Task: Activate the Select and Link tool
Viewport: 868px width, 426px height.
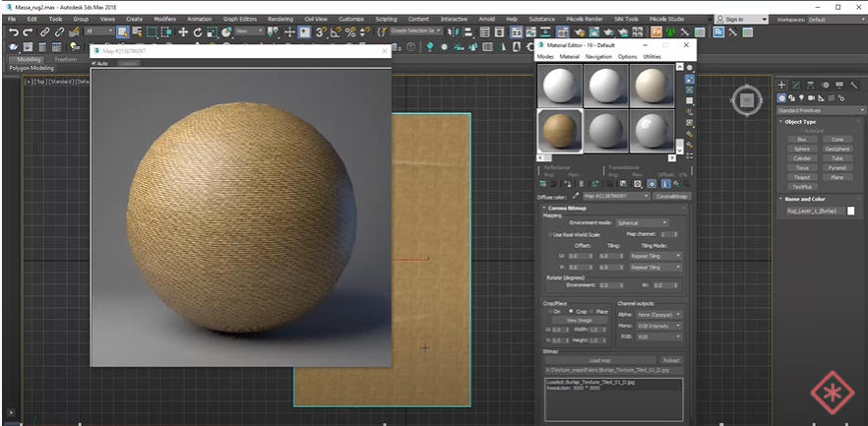Action: [x=45, y=32]
